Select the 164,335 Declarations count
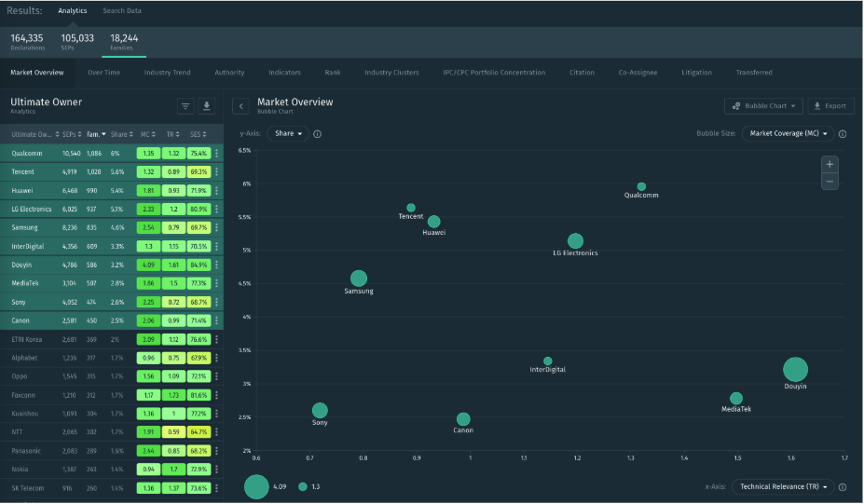The image size is (864, 504). [x=27, y=41]
